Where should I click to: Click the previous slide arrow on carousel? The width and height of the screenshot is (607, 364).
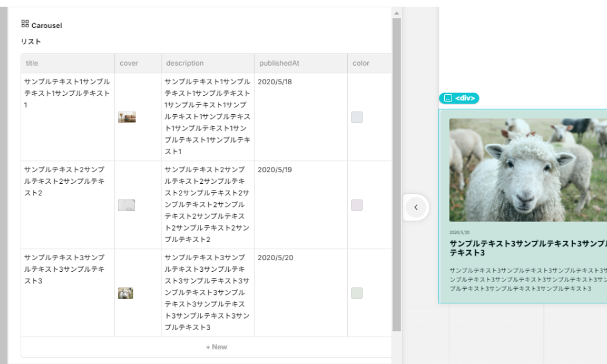pos(416,207)
